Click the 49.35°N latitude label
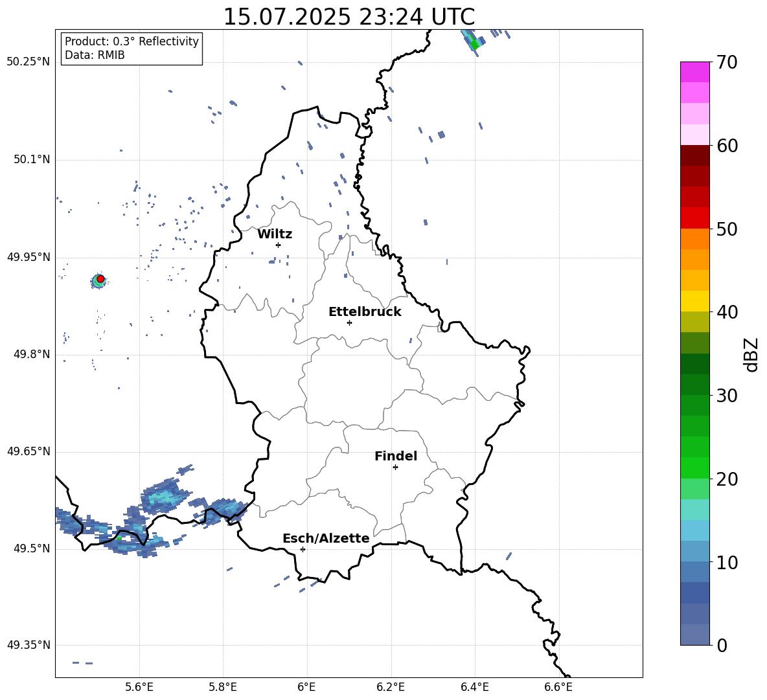The width and height of the screenshot is (767, 700). tap(29, 645)
